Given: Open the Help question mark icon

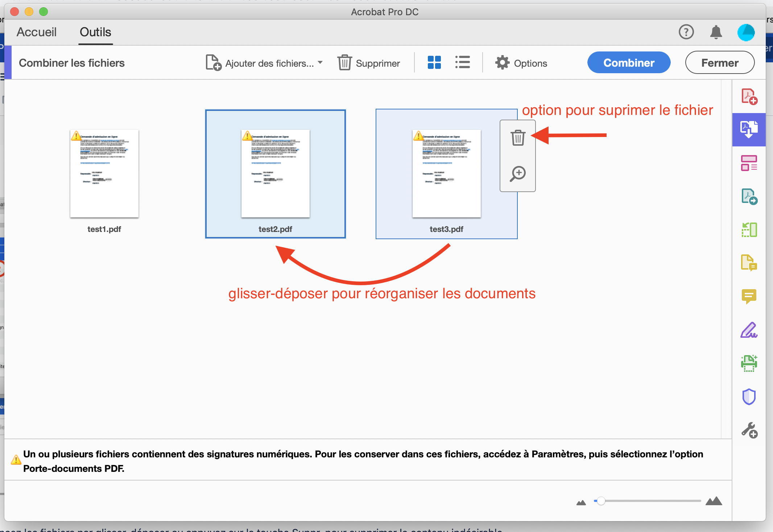Looking at the screenshot, I should 686,32.
